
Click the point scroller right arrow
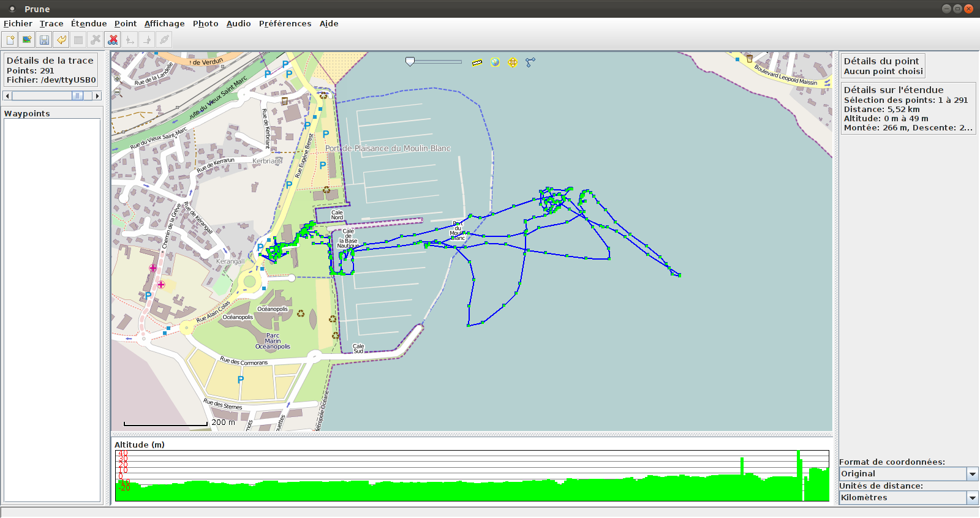pyautogui.click(x=97, y=96)
